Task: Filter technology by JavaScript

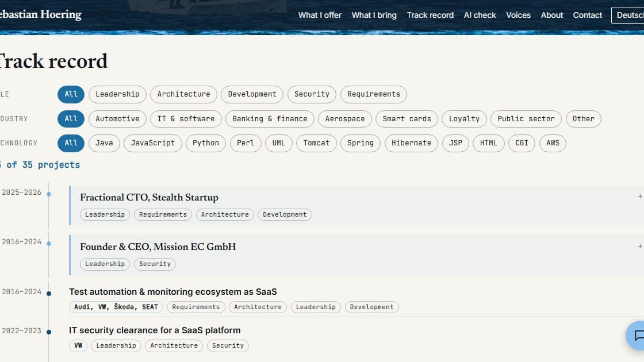Action: [x=153, y=143]
